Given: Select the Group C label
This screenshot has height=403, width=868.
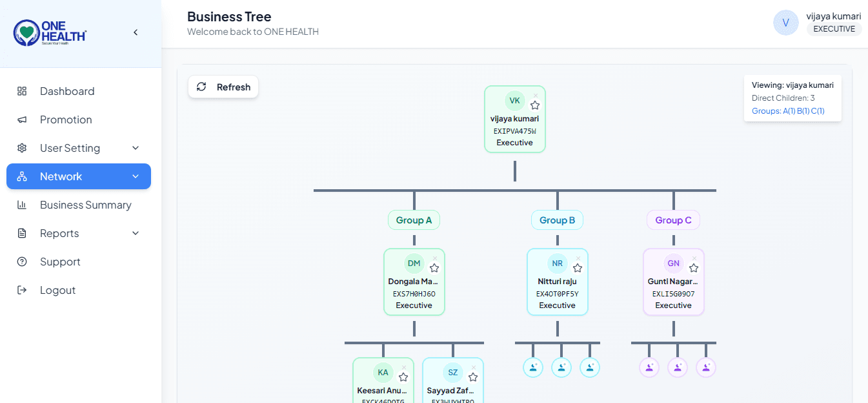Looking at the screenshot, I should click(673, 220).
